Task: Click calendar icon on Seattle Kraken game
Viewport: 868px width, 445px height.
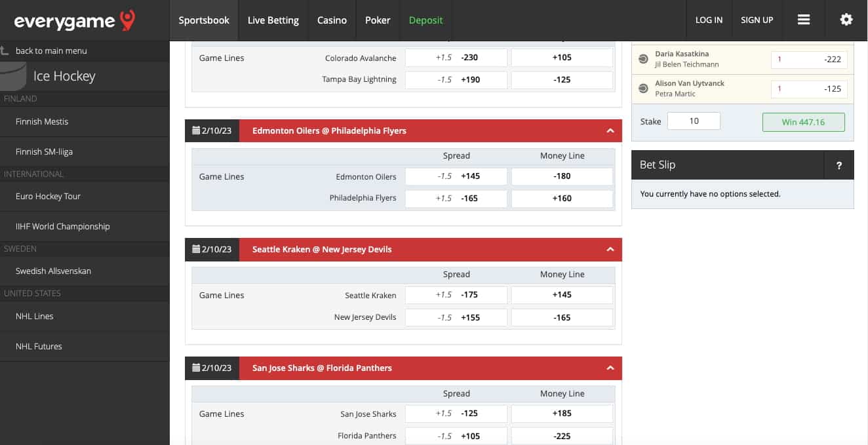Action: [x=195, y=249]
